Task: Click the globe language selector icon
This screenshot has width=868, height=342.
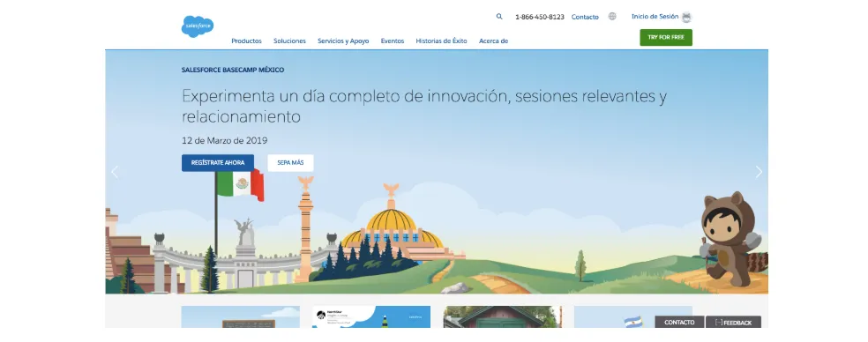Action: 612,17
